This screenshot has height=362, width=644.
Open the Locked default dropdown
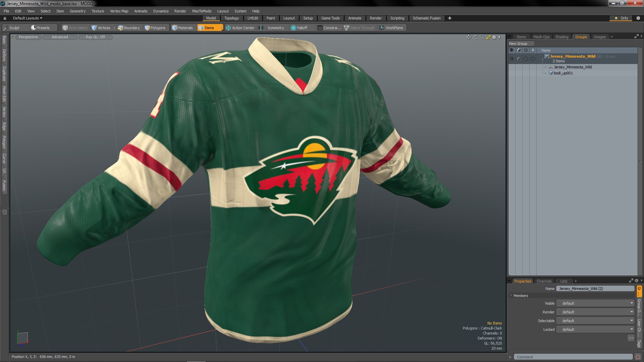click(x=595, y=329)
